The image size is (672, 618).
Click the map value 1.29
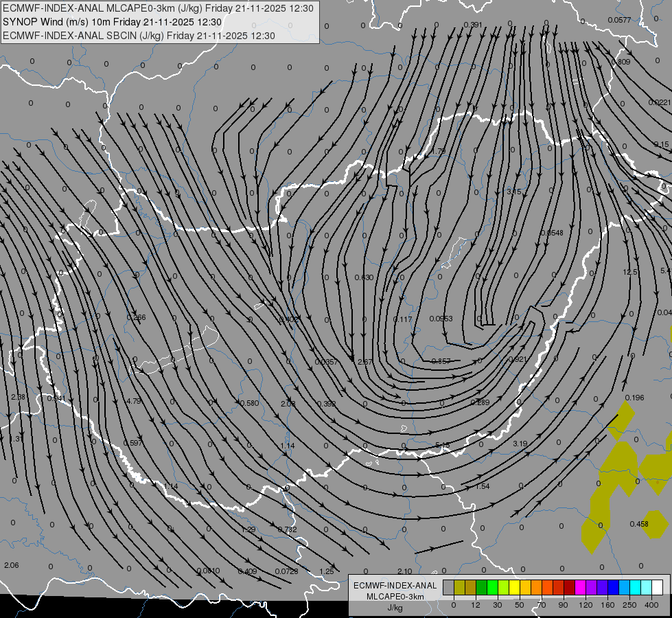(248, 529)
